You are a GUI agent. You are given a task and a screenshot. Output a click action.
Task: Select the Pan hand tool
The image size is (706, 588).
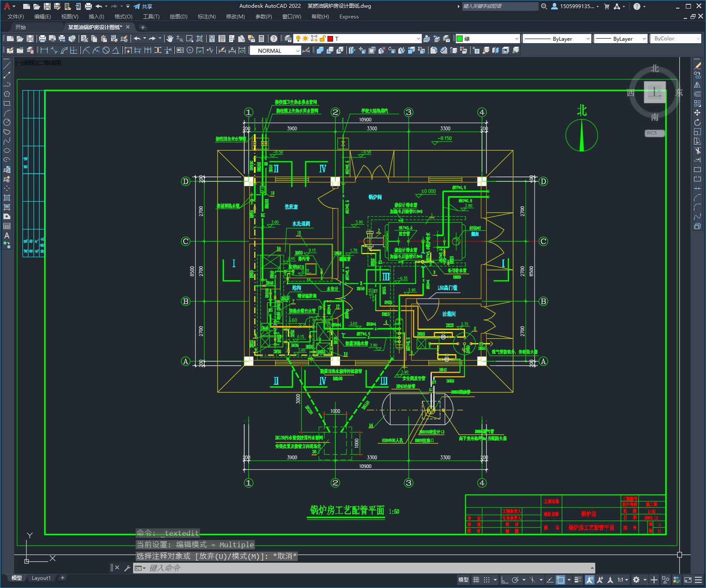point(170,39)
